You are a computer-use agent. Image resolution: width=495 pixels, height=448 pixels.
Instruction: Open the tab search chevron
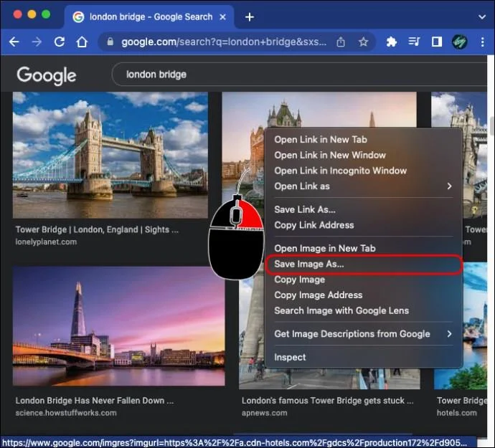point(482,17)
